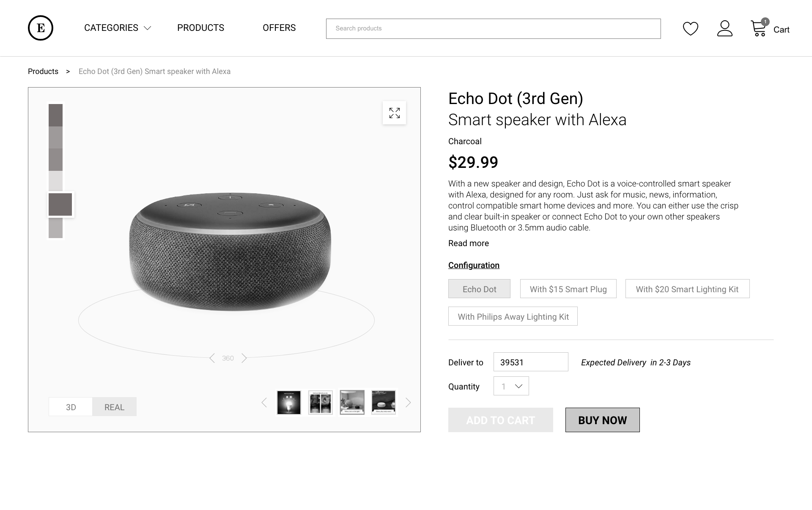The image size is (812, 510).
Task: Choose With Philips Away Lighting Kit option
Action: [513, 316]
